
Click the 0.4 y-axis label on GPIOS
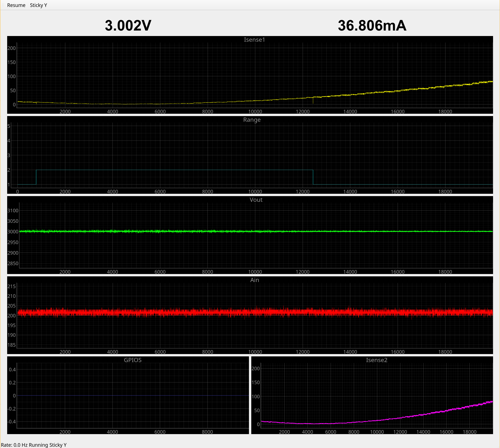(12, 369)
